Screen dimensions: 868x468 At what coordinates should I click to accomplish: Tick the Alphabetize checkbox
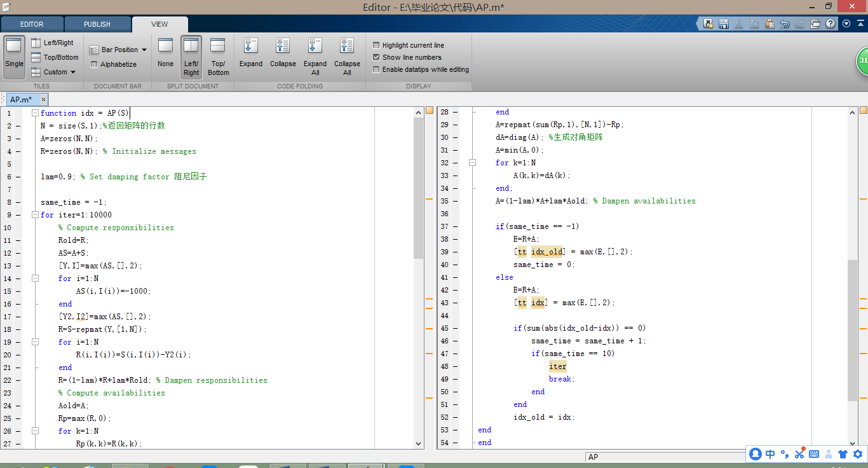pyautogui.click(x=94, y=64)
